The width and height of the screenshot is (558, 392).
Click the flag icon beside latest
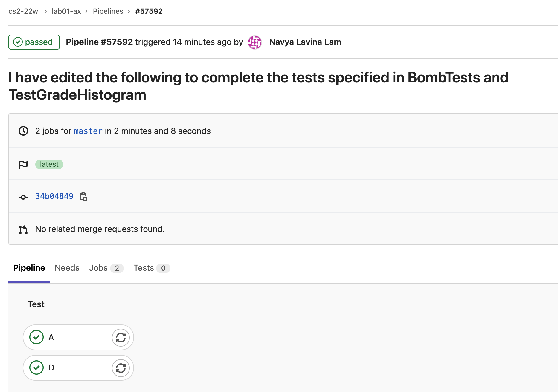(x=23, y=165)
